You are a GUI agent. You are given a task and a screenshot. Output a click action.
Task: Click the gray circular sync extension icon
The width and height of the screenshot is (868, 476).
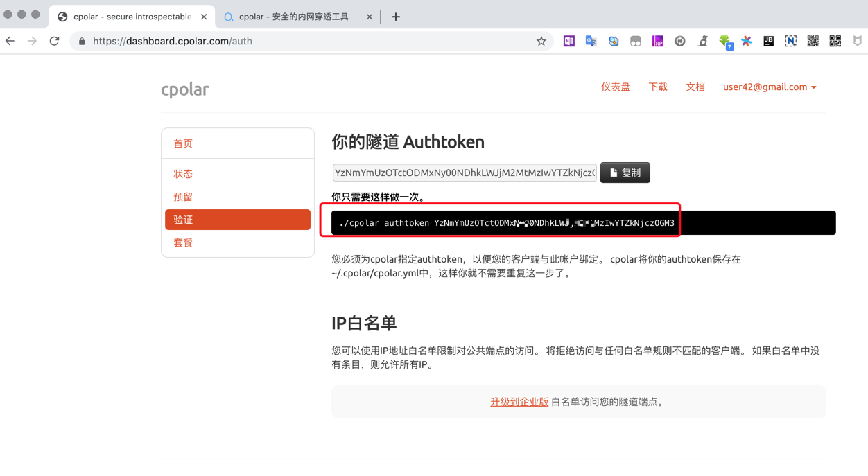(679, 42)
